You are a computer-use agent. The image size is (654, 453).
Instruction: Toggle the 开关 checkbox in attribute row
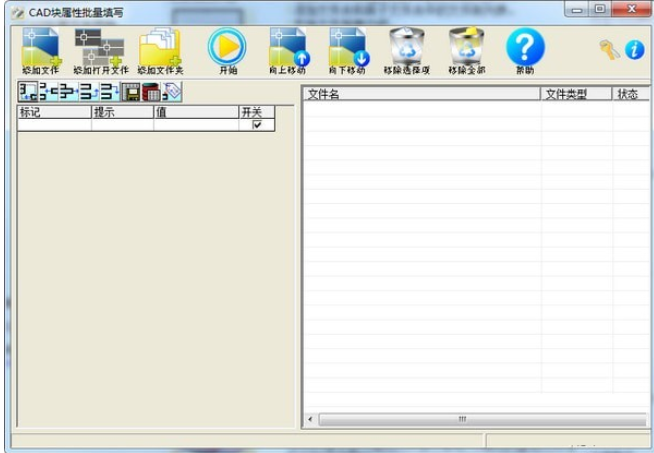(x=257, y=125)
